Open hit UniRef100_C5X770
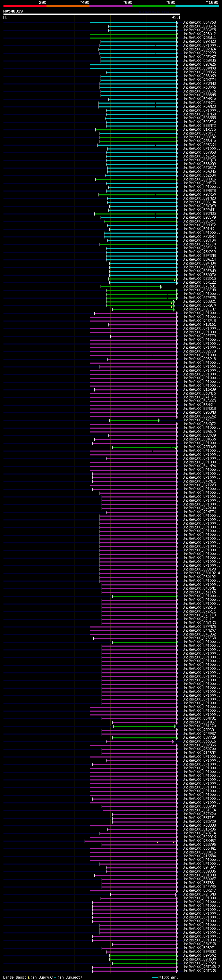222x980 pixels. point(199,244)
